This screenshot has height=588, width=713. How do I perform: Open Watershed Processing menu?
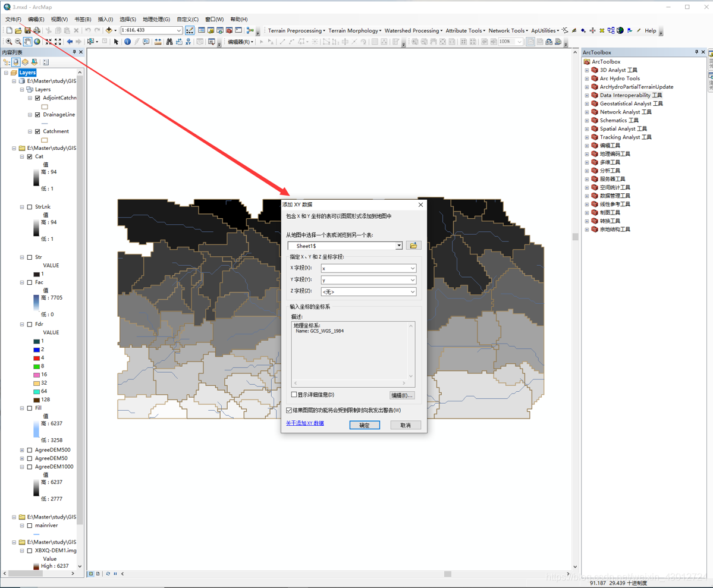[x=413, y=30]
